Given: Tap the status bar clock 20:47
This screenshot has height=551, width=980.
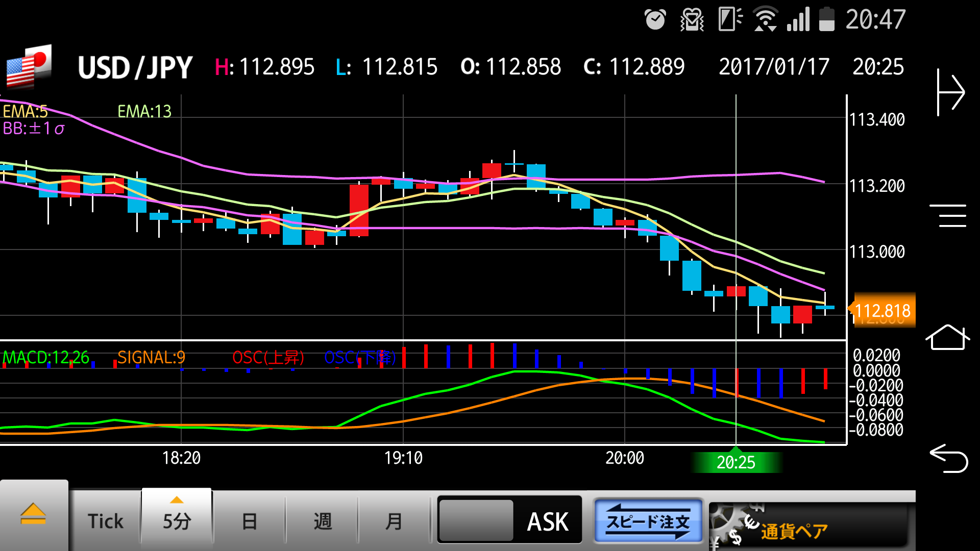Looking at the screenshot, I should tap(875, 19).
